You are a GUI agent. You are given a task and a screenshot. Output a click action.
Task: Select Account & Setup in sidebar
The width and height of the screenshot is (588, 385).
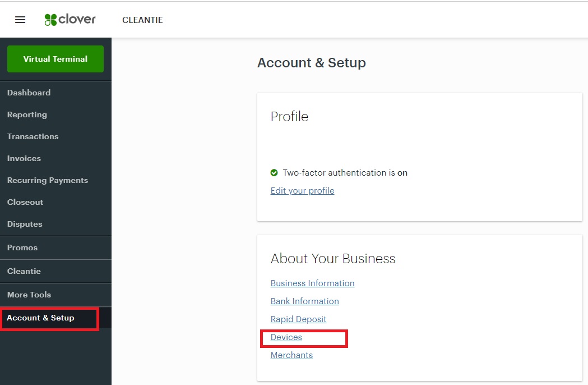[x=40, y=318]
